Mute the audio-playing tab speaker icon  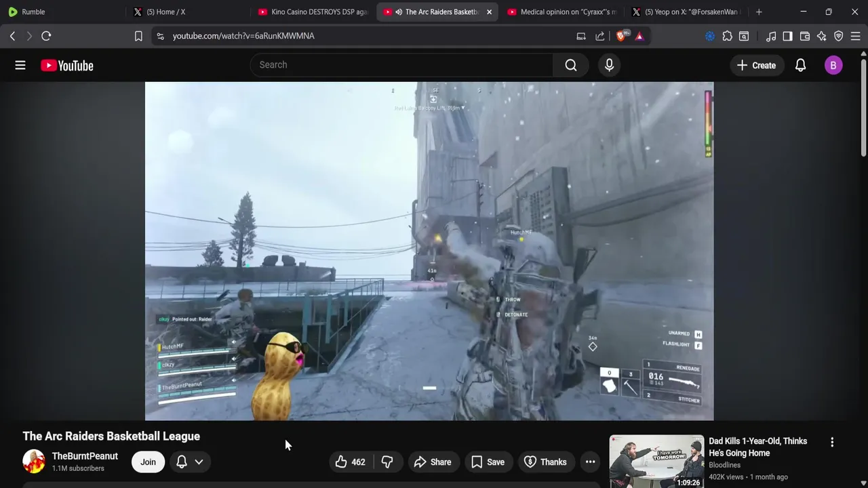tap(399, 12)
